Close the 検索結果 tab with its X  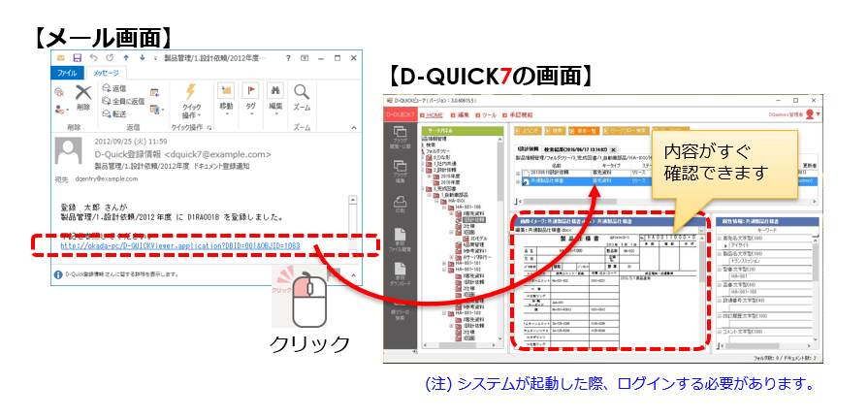click(x=613, y=150)
